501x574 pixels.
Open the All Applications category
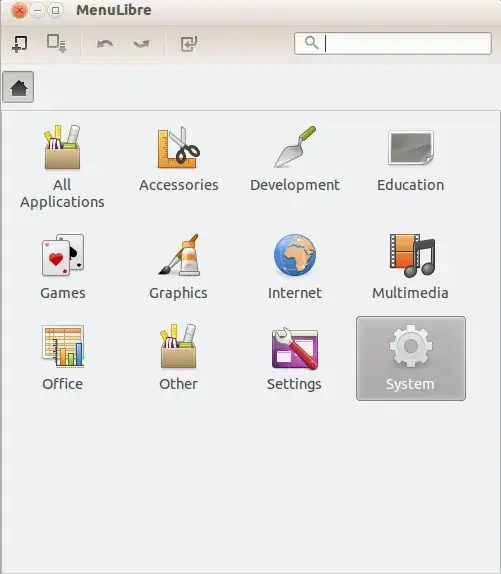[62, 167]
